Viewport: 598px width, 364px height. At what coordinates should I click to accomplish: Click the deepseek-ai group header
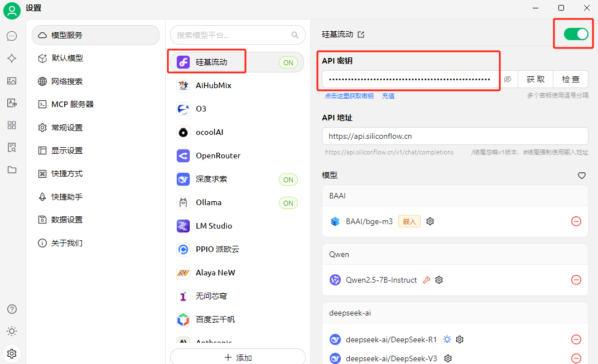pyautogui.click(x=455, y=313)
